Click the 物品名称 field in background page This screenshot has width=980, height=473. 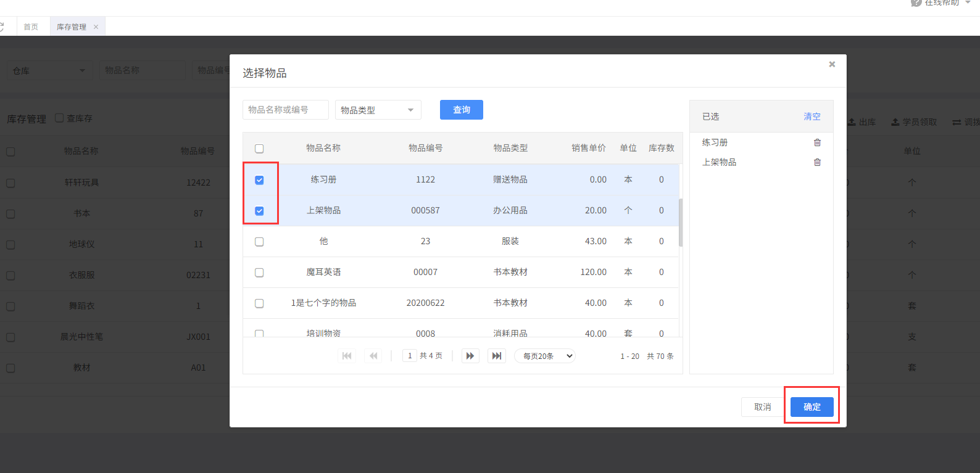click(x=143, y=70)
